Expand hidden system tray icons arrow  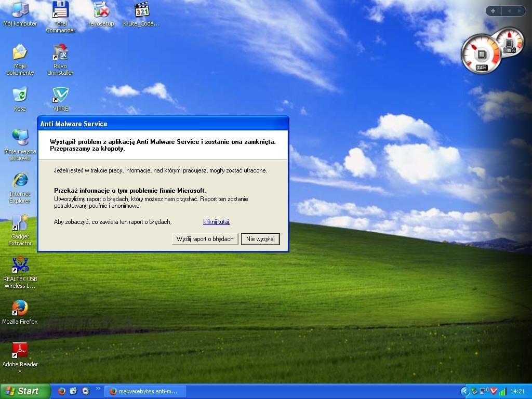(x=465, y=391)
